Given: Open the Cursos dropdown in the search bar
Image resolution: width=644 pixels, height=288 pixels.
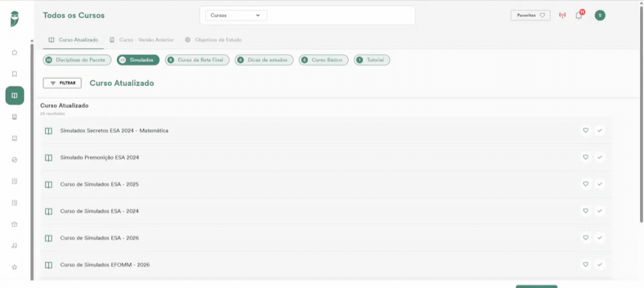Looking at the screenshot, I should [x=236, y=15].
